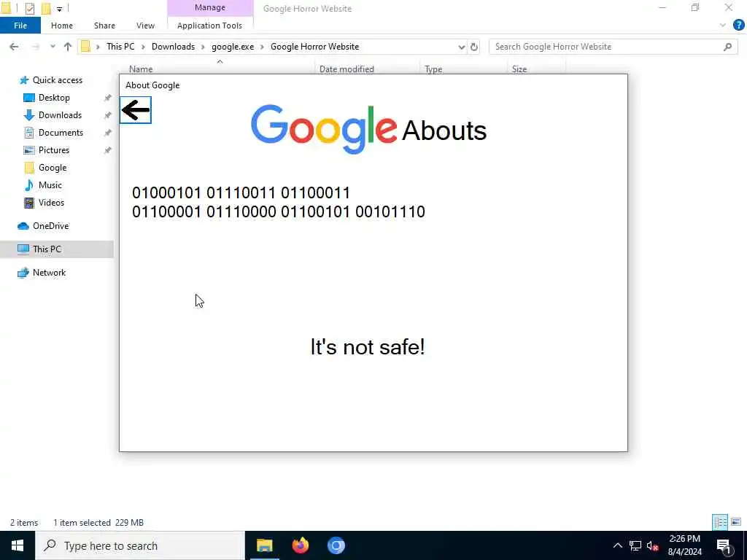Screen dimensions: 747x560
Task: Open the notification center icon
Action: coord(724,545)
